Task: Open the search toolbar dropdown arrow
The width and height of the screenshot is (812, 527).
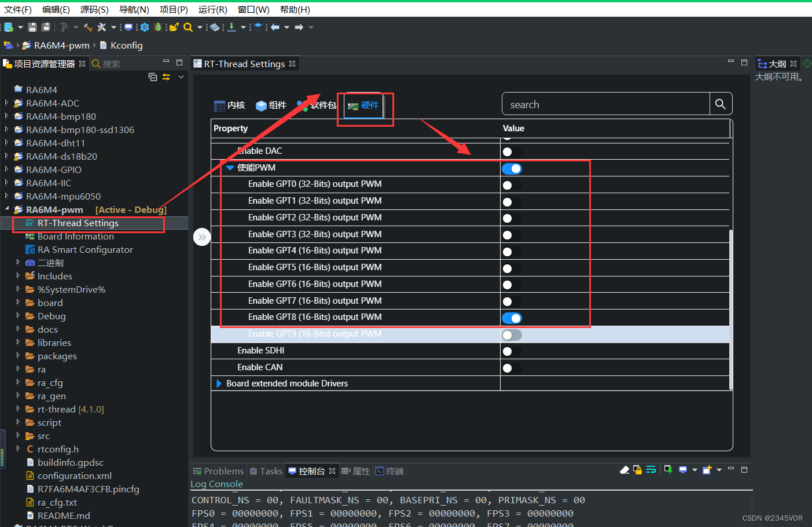Action: tap(200, 27)
